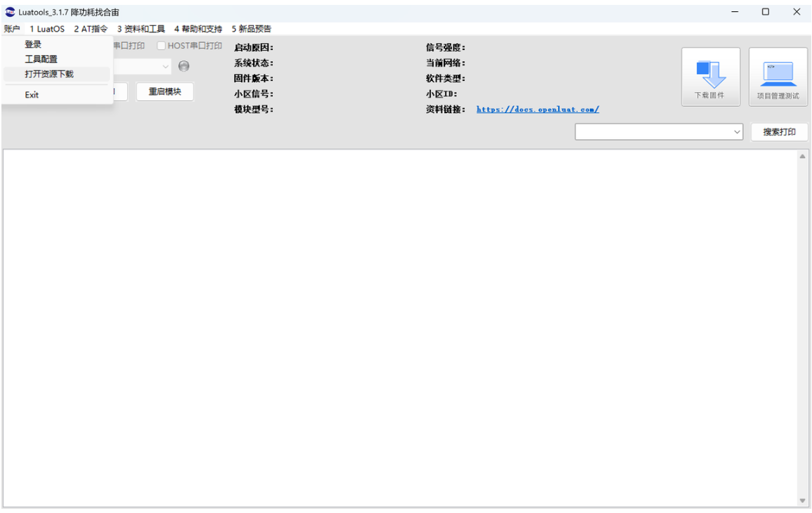Click the laptop icon on 项目管理测试 button

778,70
